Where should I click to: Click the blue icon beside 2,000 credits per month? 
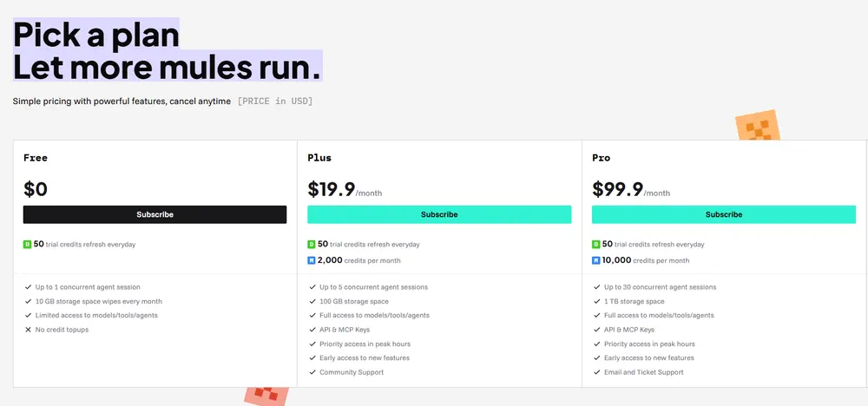tap(312, 260)
